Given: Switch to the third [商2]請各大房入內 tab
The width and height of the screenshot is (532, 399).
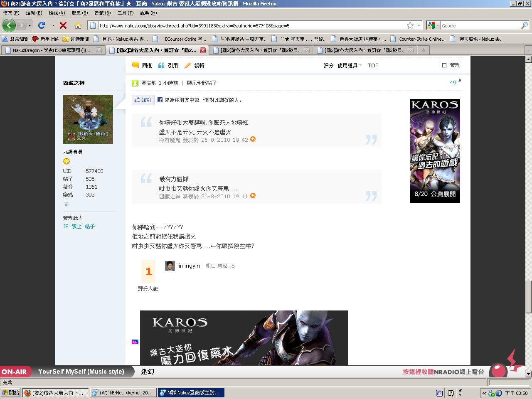Looking at the screenshot, I should 261,50.
